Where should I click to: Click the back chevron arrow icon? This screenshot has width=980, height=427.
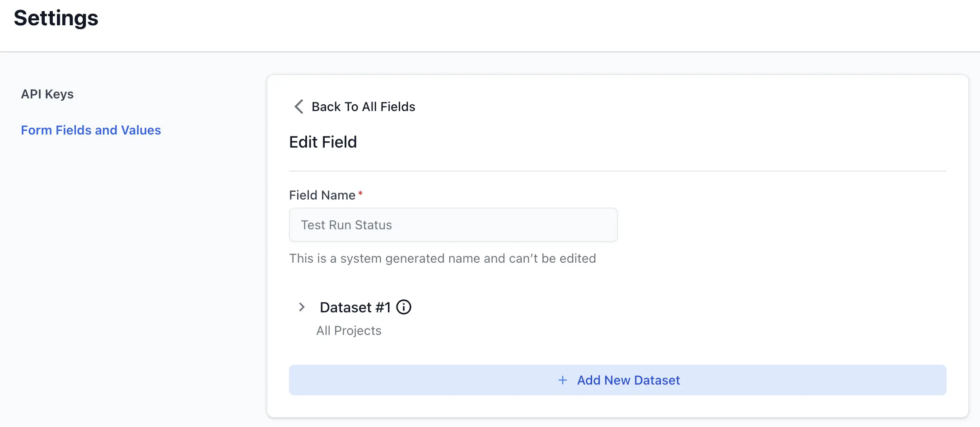(x=299, y=107)
